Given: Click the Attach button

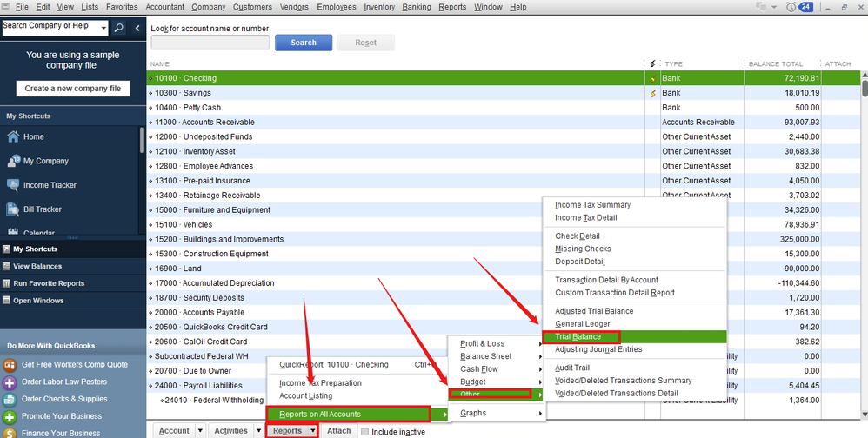Looking at the screenshot, I should pos(339,431).
